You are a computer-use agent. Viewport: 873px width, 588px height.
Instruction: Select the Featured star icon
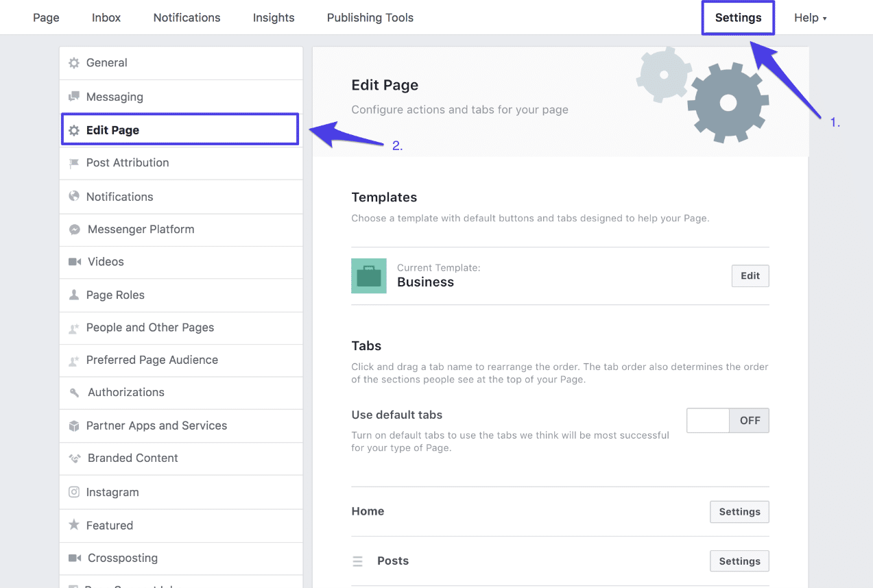click(x=74, y=525)
